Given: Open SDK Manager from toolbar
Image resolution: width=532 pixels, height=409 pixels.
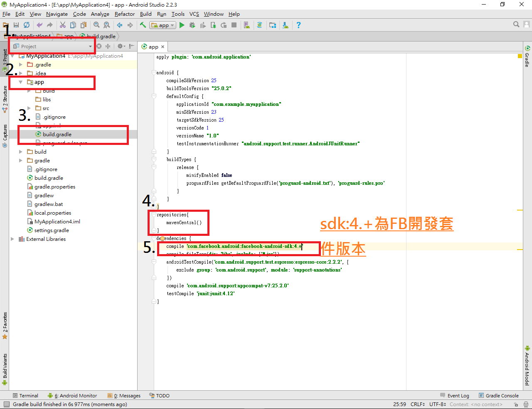Looking at the screenshot, I should [286, 25].
